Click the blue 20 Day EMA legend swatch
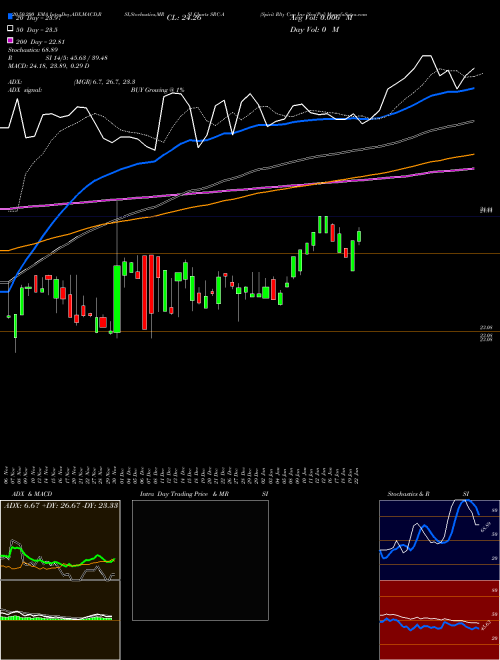The image size is (500, 660). click(x=10, y=17)
